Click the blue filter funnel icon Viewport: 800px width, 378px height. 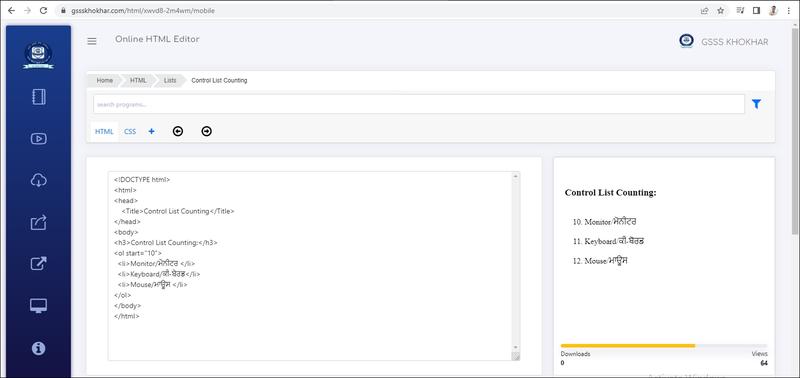[756, 104]
